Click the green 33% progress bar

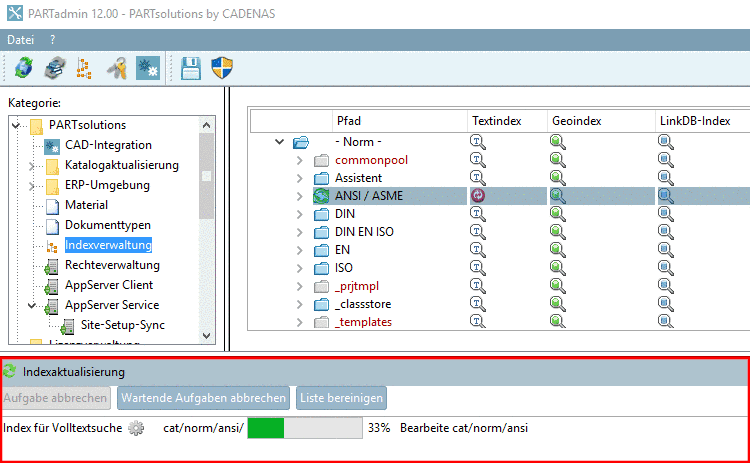pos(305,428)
